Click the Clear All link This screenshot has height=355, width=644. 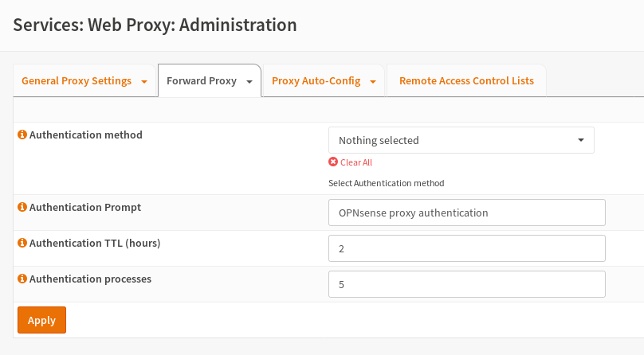(x=356, y=162)
